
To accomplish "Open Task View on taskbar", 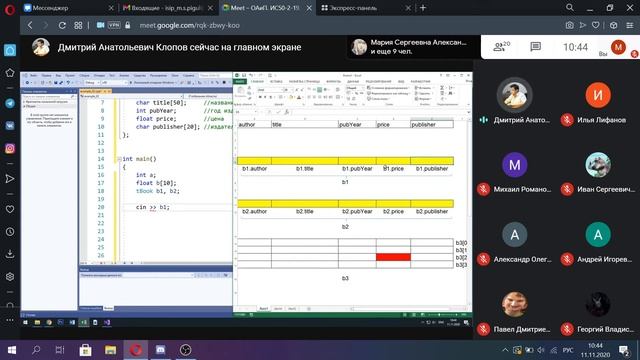I will point(60,350).
